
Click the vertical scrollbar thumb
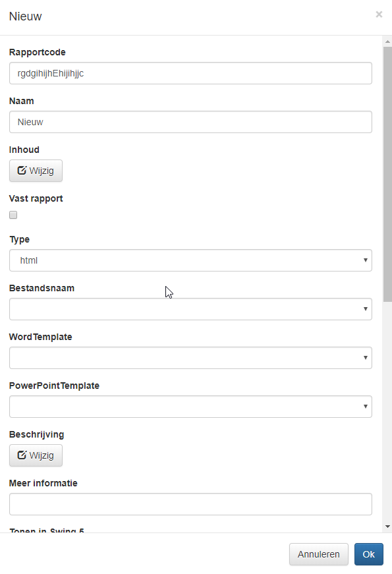click(387, 174)
